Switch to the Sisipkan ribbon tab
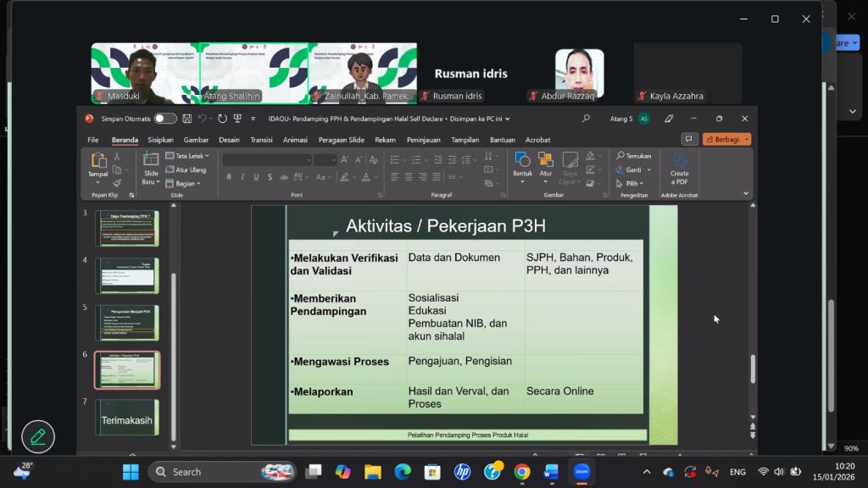Viewport: 868px width, 488px height. 160,140
